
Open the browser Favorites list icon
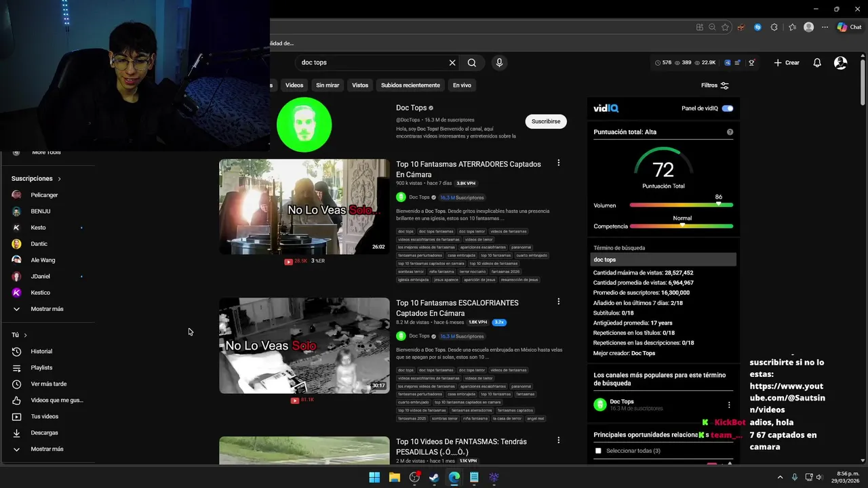pyautogui.click(x=792, y=27)
